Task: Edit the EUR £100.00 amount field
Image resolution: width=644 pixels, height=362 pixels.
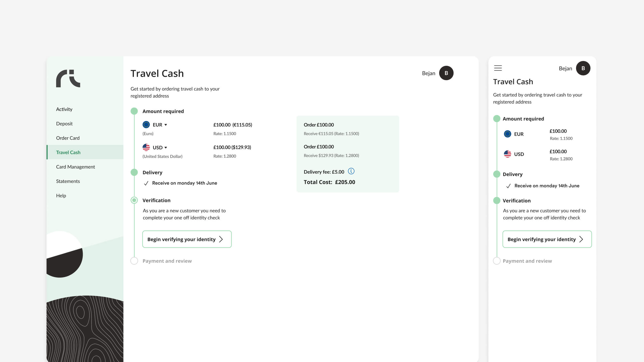Action: (x=222, y=125)
